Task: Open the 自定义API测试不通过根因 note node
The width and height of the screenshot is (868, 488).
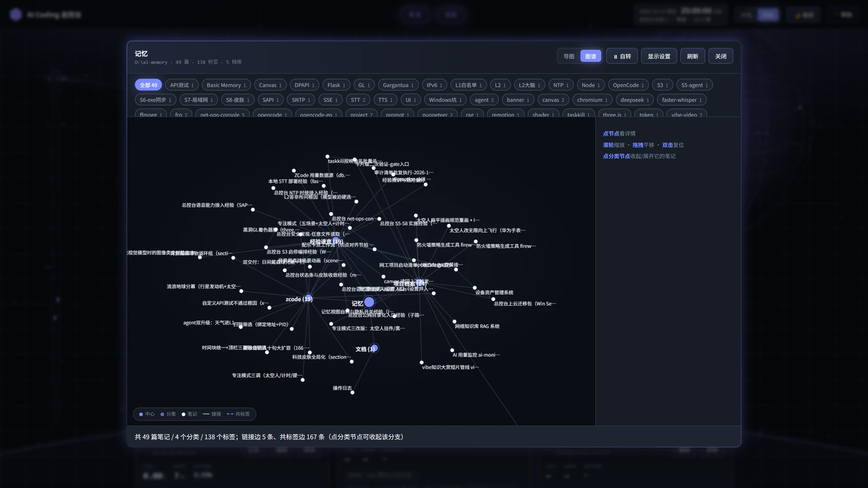Action: point(269,308)
